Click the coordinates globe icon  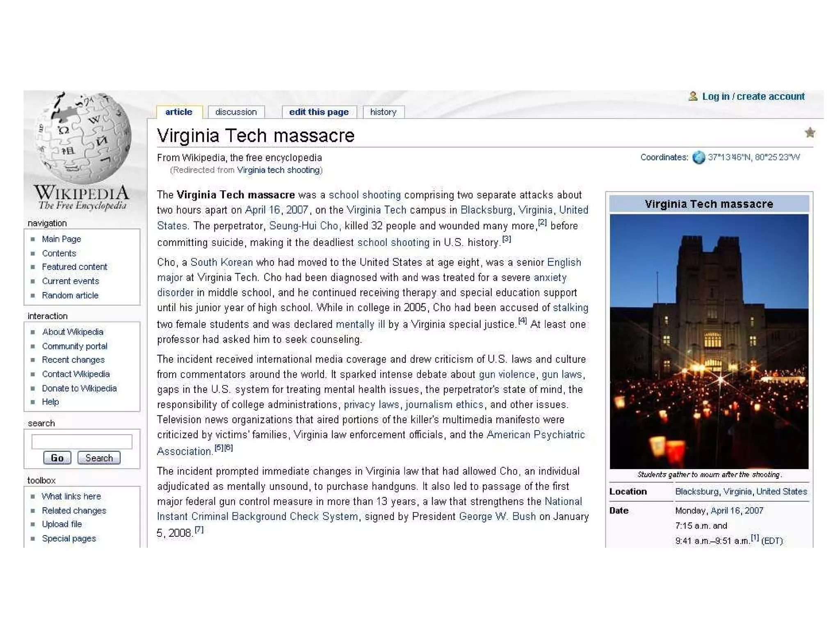pyautogui.click(x=698, y=157)
